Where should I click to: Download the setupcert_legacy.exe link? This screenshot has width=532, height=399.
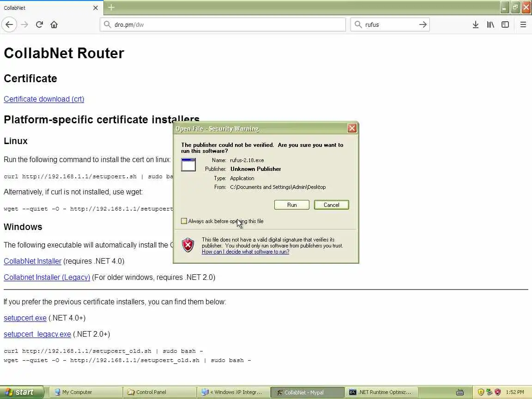[x=37, y=334]
